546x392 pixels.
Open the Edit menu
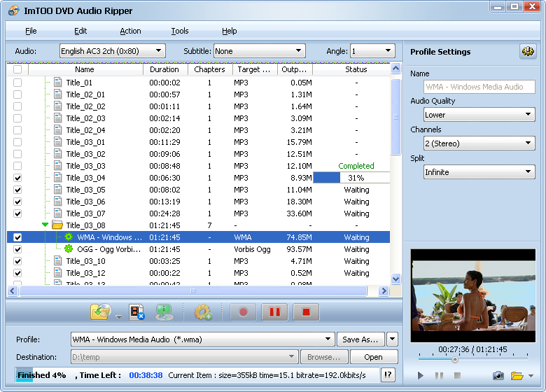80,31
